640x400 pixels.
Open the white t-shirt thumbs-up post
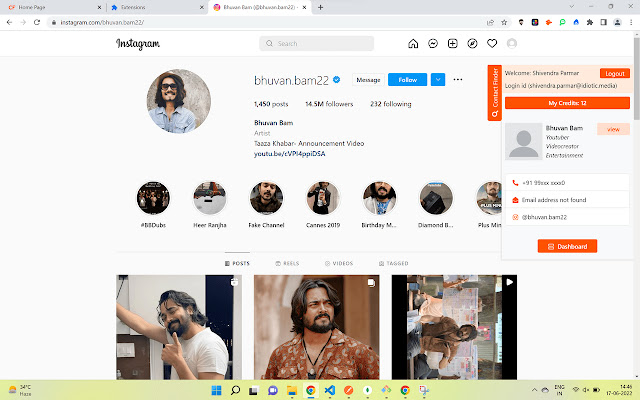coord(179,327)
